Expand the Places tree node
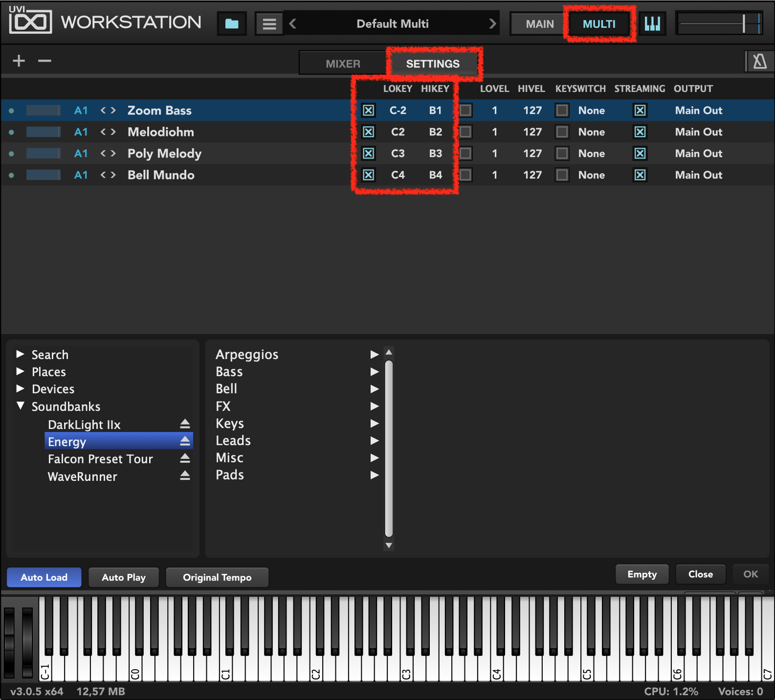The height and width of the screenshot is (700, 775). point(20,371)
